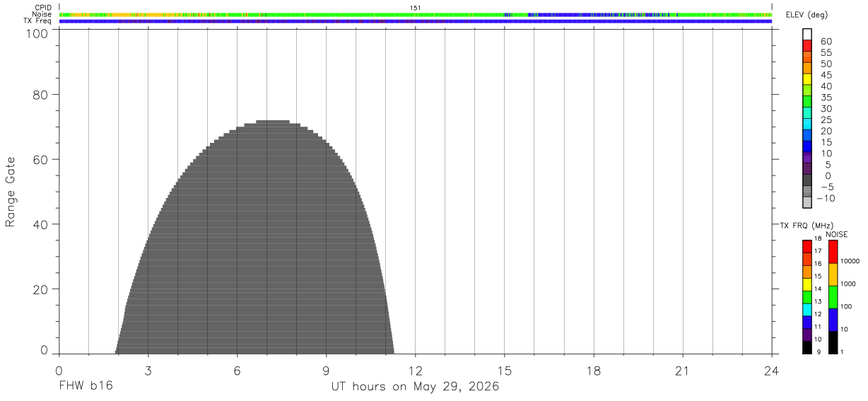The height and width of the screenshot is (401, 868).
Task: Choose the green 13–14 swatch in TX FRQ legend
Action: coord(807,297)
